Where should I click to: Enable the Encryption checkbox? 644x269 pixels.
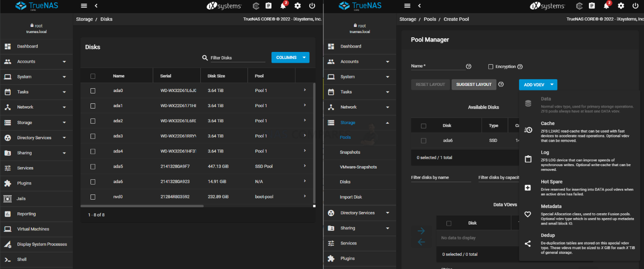(491, 67)
